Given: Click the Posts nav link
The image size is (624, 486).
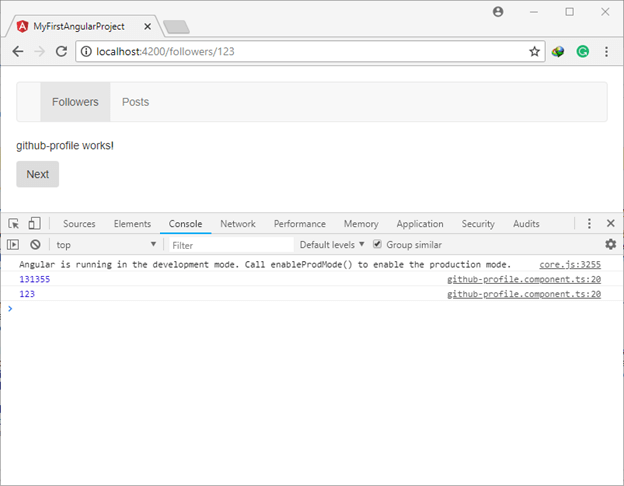Looking at the screenshot, I should point(135,102).
